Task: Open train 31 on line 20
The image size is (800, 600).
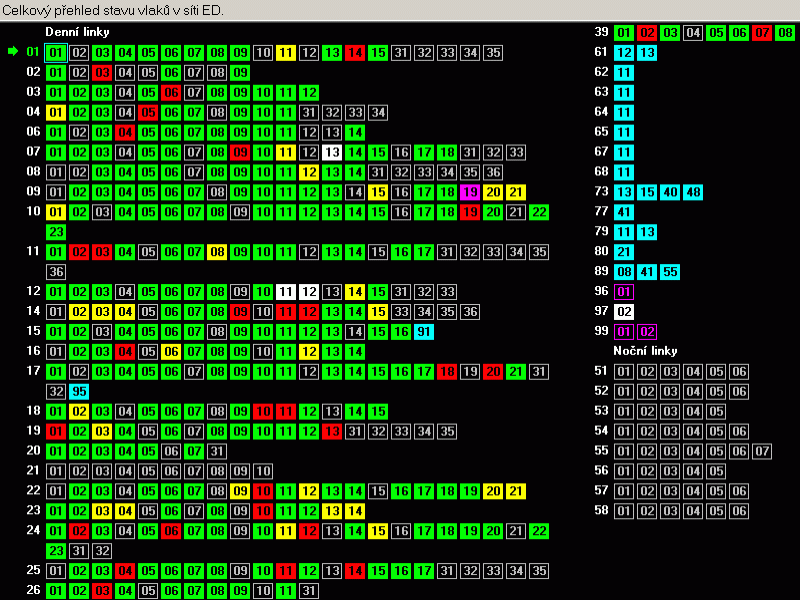Action: click(217, 451)
